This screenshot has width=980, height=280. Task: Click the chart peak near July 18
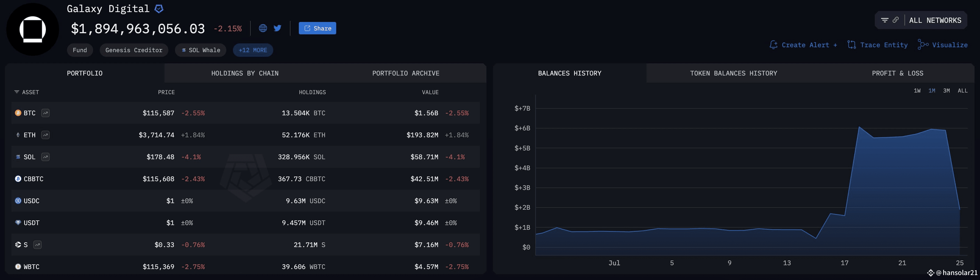click(859, 127)
